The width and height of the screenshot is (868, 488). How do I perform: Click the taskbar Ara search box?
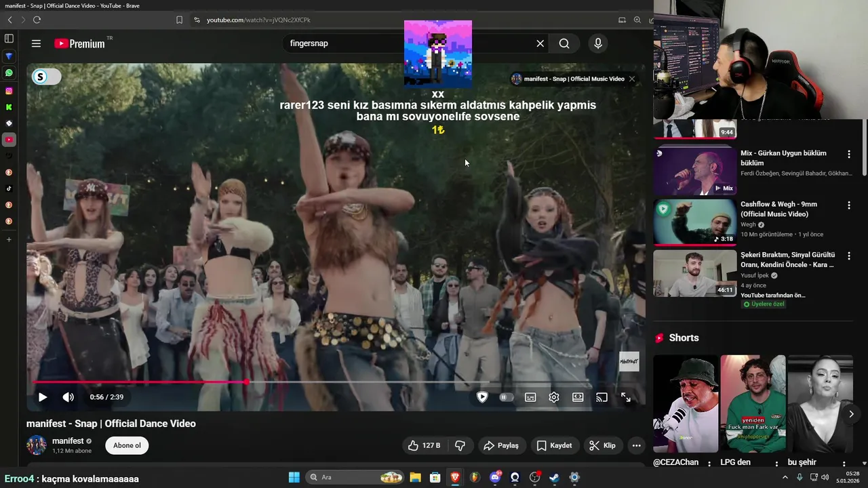click(x=355, y=477)
